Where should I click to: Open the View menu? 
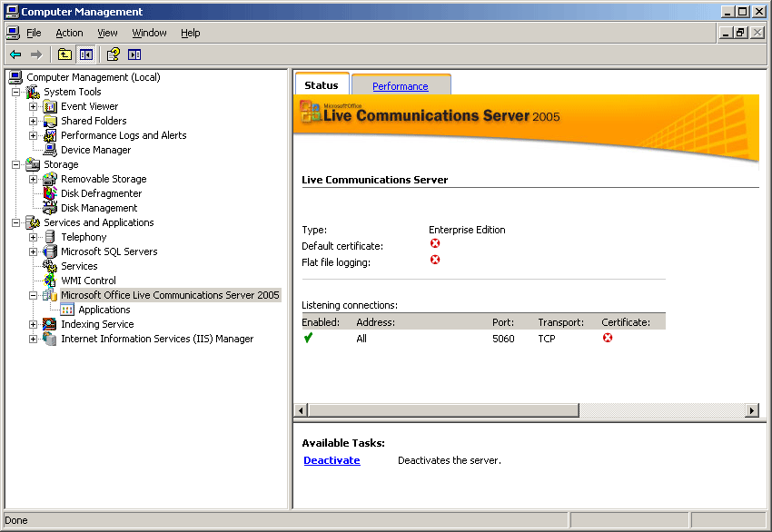point(107,33)
